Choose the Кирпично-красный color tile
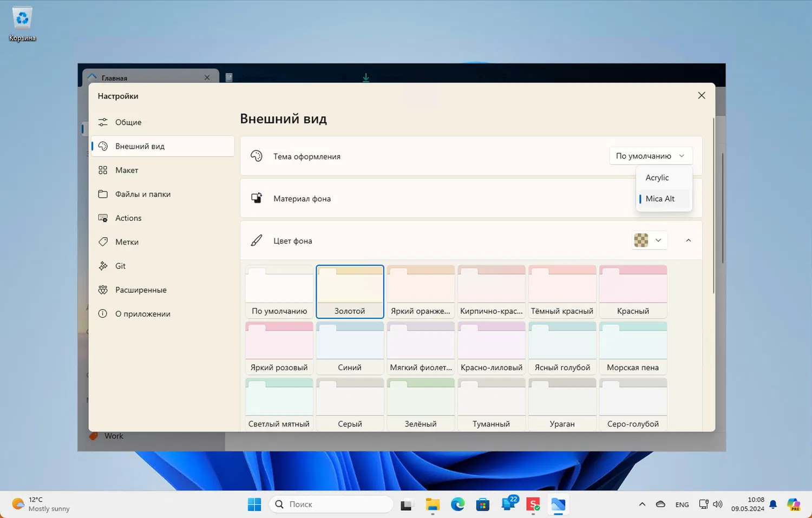This screenshot has width=812, height=518. pyautogui.click(x=492, y=291)
